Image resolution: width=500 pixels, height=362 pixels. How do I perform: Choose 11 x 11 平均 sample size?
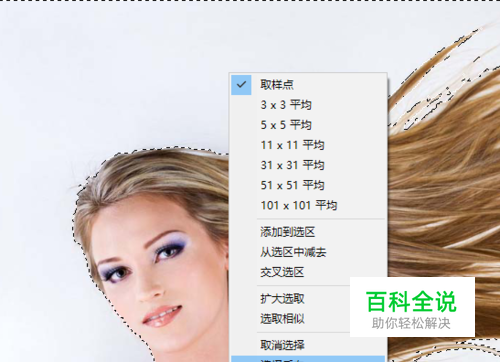pos(308,145)
